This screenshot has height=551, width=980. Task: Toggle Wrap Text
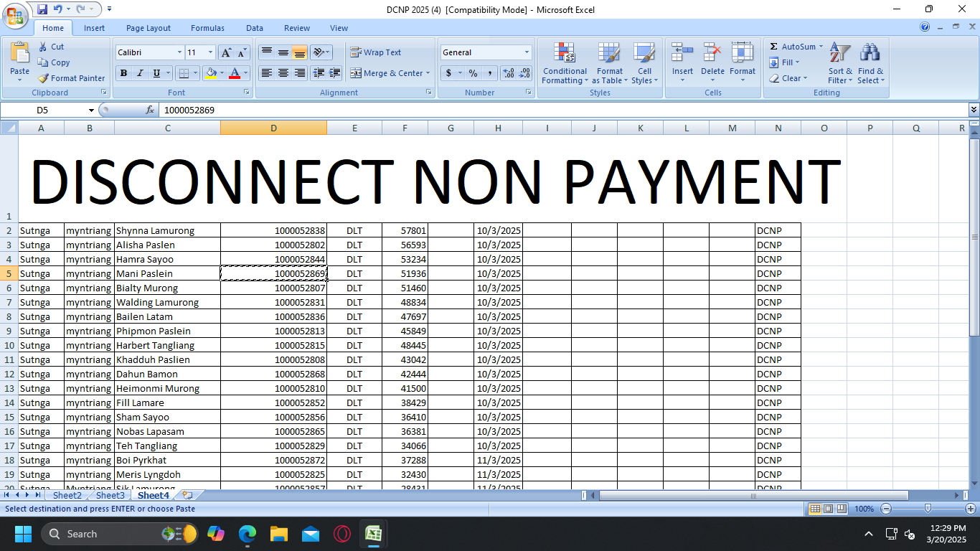(x=375, y=52)
